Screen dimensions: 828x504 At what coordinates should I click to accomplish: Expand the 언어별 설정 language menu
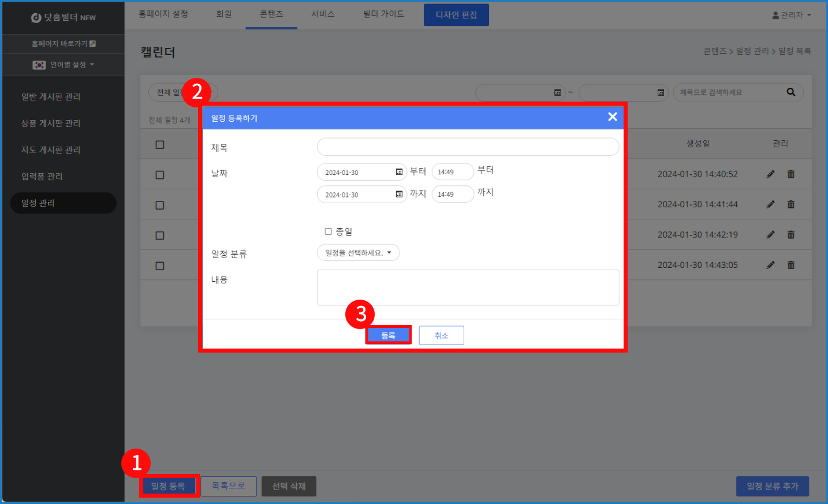[64, 65]
